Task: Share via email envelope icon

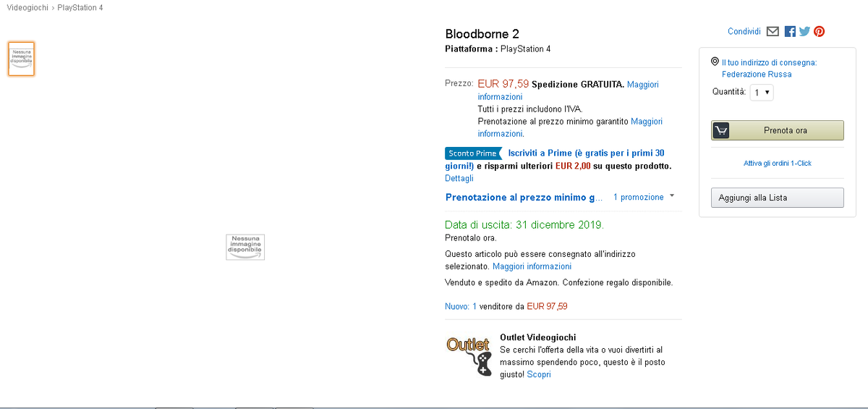Action: [x=773, y=31]
